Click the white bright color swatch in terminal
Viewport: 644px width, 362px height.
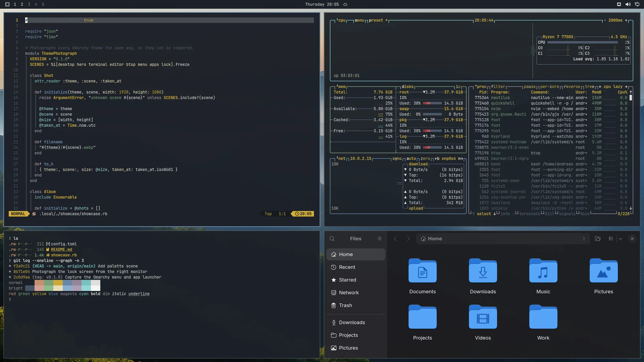coord(96,288)
